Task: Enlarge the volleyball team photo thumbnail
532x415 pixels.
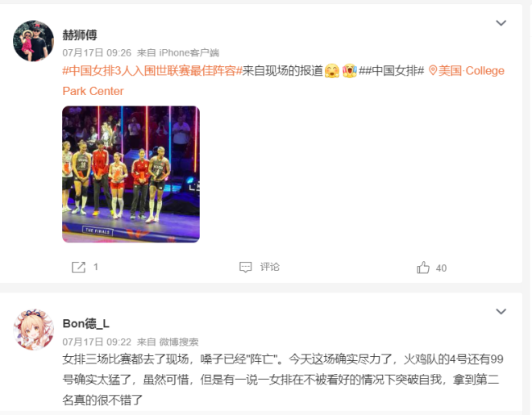Action: point(131,174)
